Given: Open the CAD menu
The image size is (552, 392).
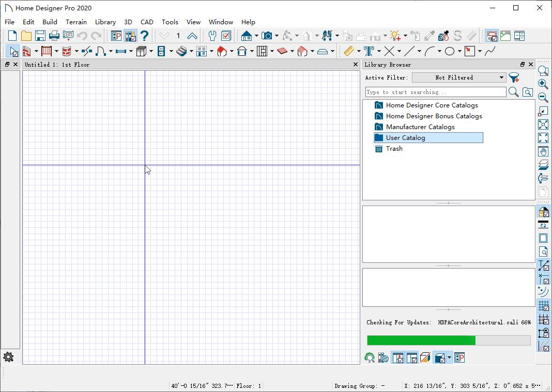Looking at the screenshot, I should pos(147,22).
